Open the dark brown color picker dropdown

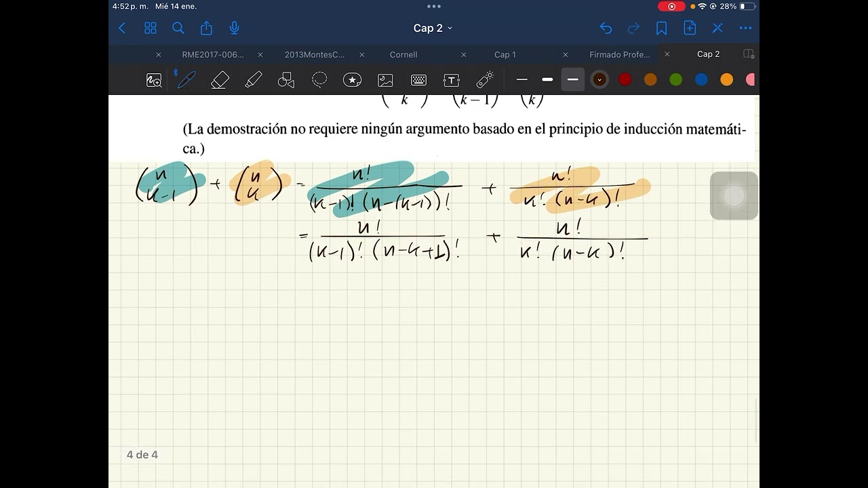point(599,80)
